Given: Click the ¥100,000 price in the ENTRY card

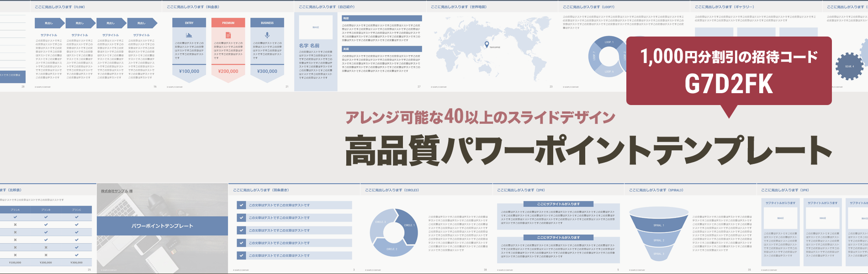Looking at the screenshot, I should point(189,71).
